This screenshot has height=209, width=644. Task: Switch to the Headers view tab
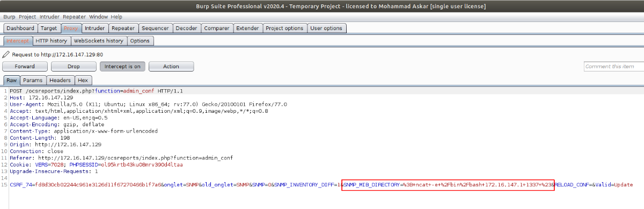[x=60, y=80]
